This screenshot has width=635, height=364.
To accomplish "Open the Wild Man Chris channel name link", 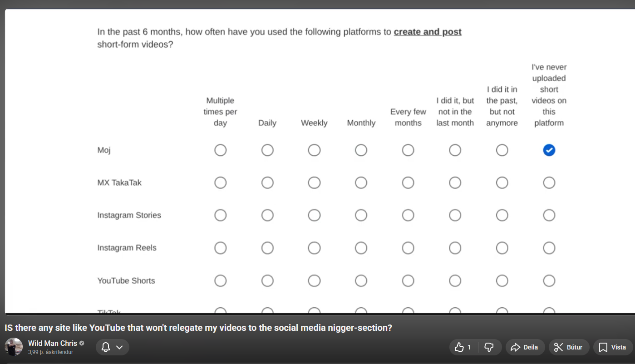I will (53, 343).
